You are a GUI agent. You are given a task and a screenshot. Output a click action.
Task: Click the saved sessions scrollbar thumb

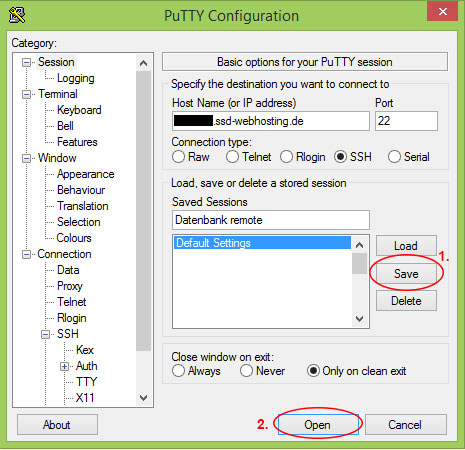tap(359, 264)
